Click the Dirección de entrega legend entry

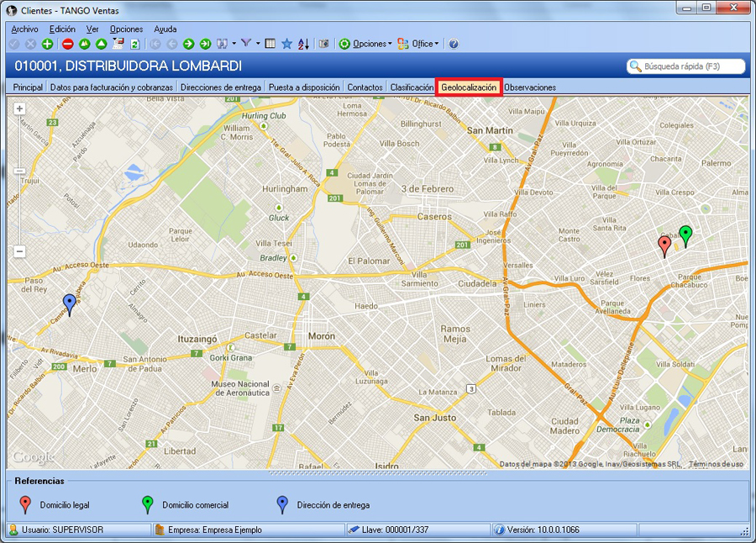[x=323, y=505]
